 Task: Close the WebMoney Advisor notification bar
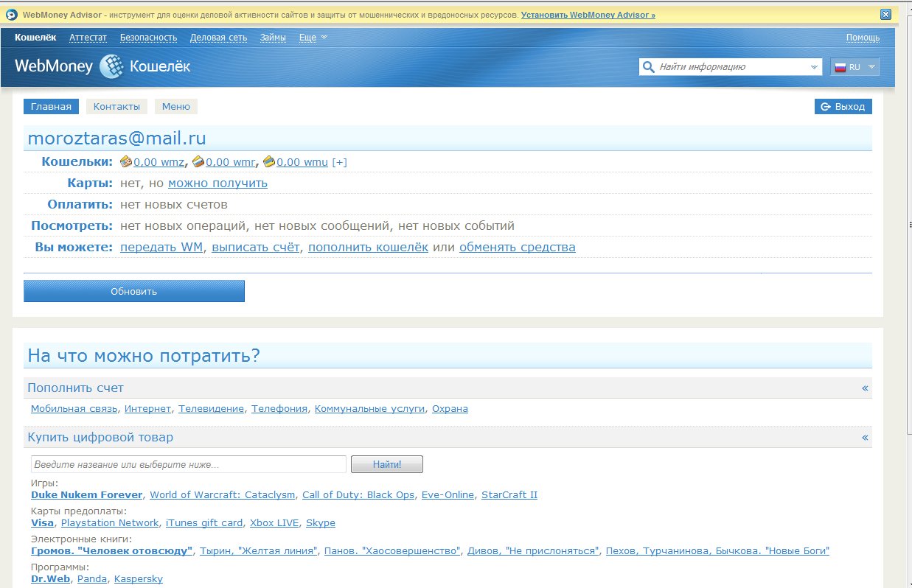pyautogui.click(x=885, y=15)
